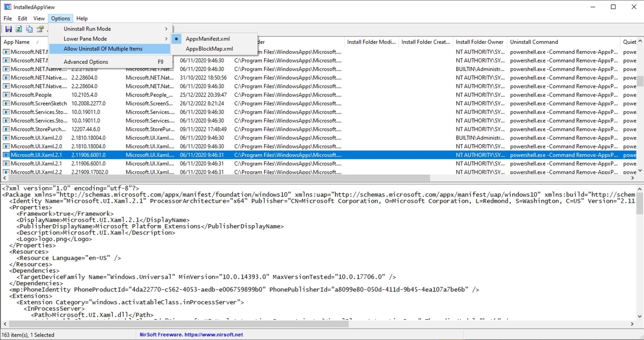Click the DisplayName line in XML pane
The height and width of the screenshot is (340, 644).
click(103, 220)
